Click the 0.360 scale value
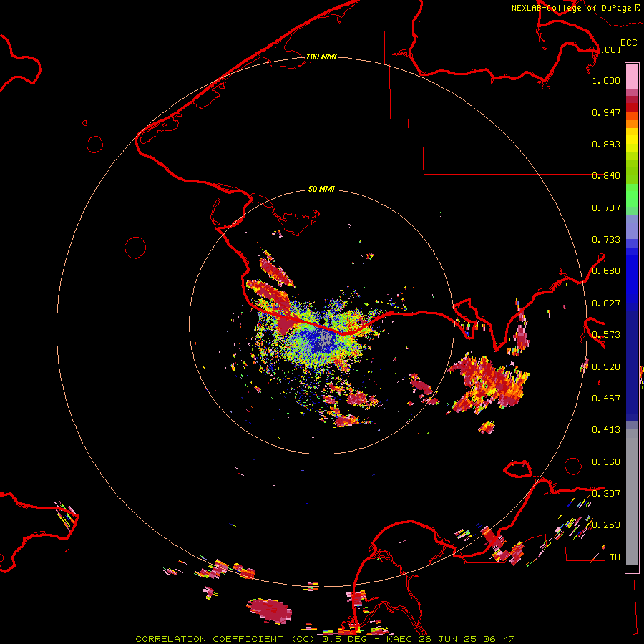The height and width of the screenshot is (644, 644). click(606, 462)
